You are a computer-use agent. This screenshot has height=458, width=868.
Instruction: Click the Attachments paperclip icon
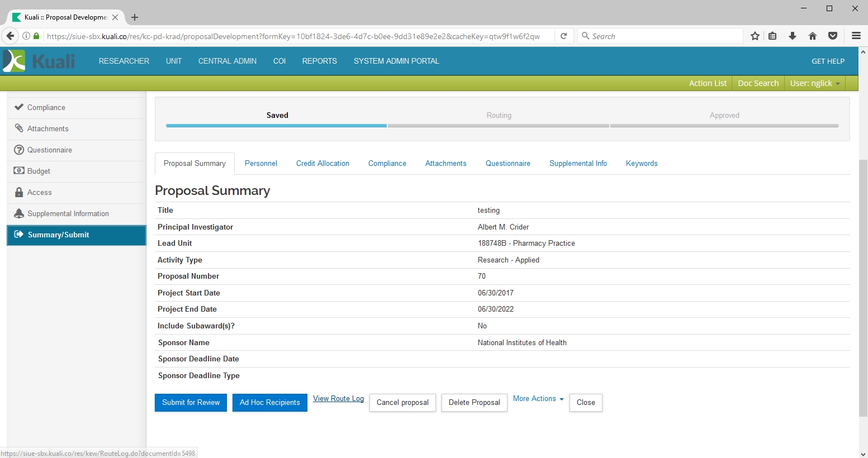pyautogui.click(x=19, y=128)
